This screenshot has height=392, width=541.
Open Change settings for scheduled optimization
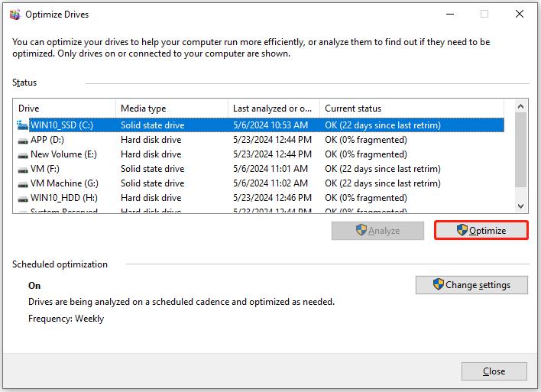coord(471,285)
